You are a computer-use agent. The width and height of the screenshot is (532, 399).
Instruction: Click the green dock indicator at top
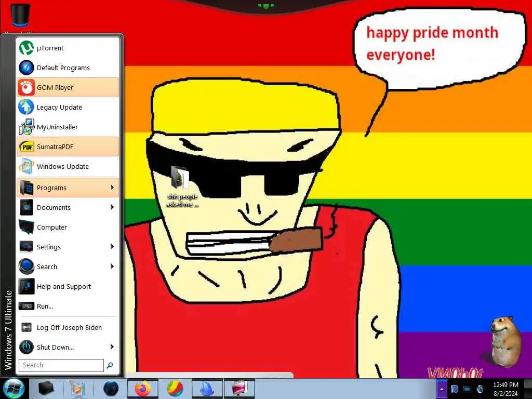(265, 6)
